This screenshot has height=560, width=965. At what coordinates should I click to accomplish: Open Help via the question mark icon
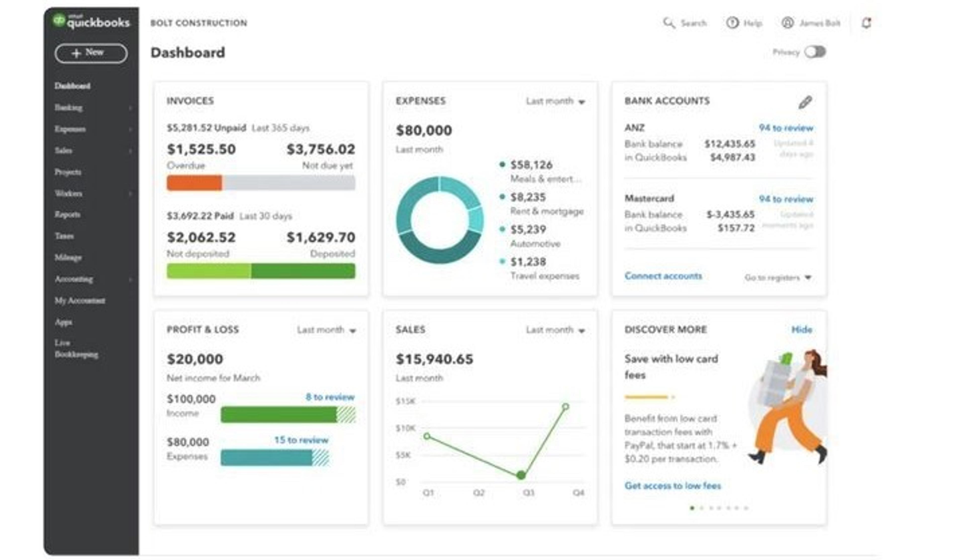(x=732, y=23)
